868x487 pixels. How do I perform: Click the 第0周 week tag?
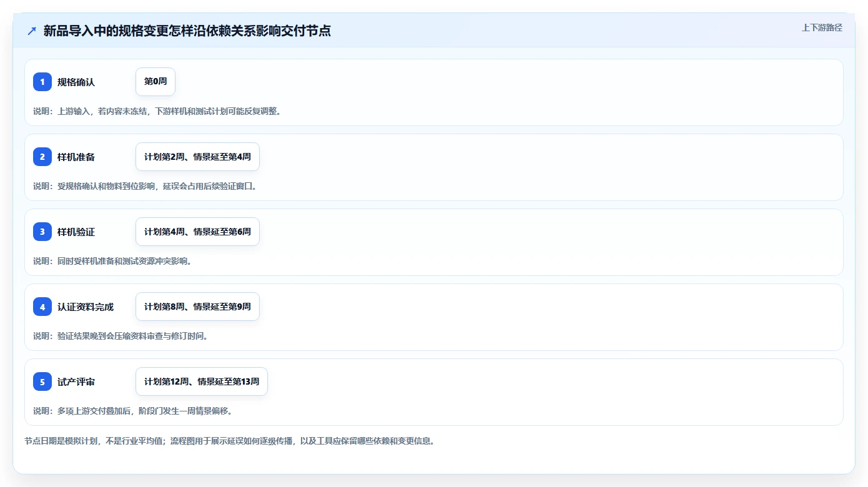pyautogui.click(x=155, y=82)
